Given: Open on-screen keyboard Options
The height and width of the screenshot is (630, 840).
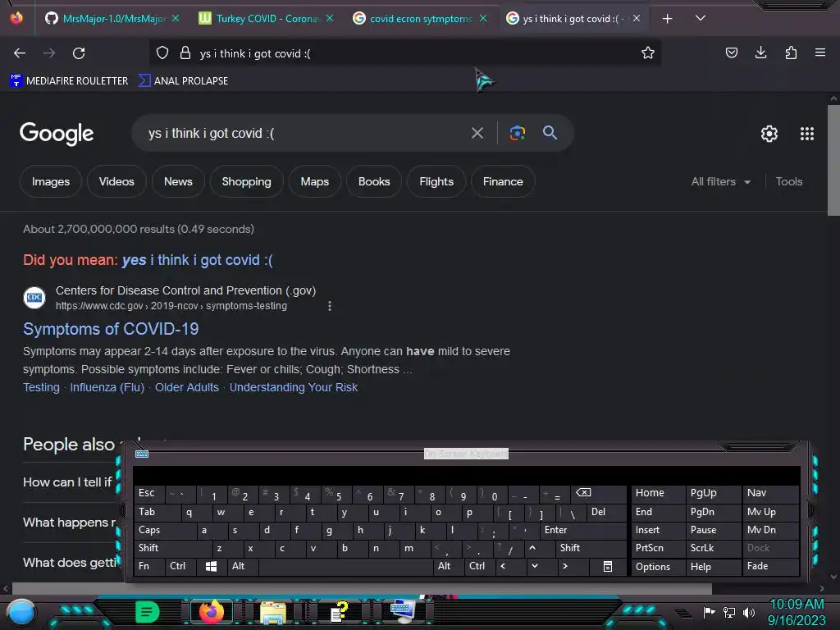Looking at the screenshot, I should click(x=659, y=566).
